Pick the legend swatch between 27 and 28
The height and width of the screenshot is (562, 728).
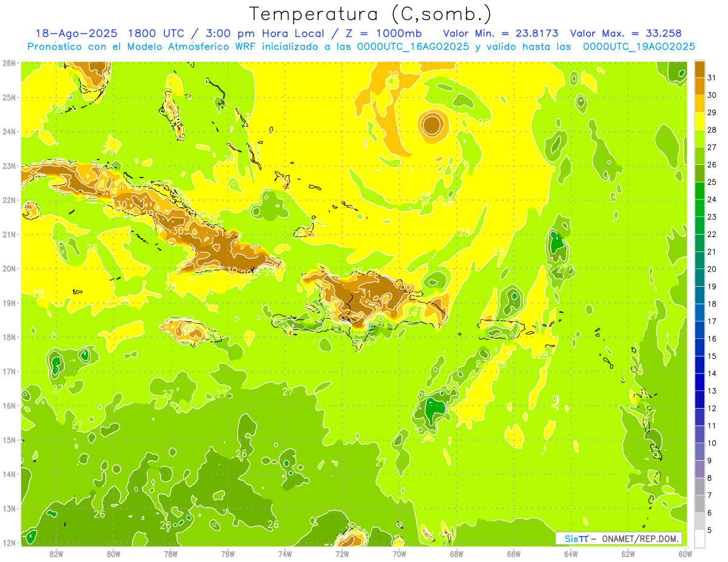pyautogui.click(x=699, y=139)
